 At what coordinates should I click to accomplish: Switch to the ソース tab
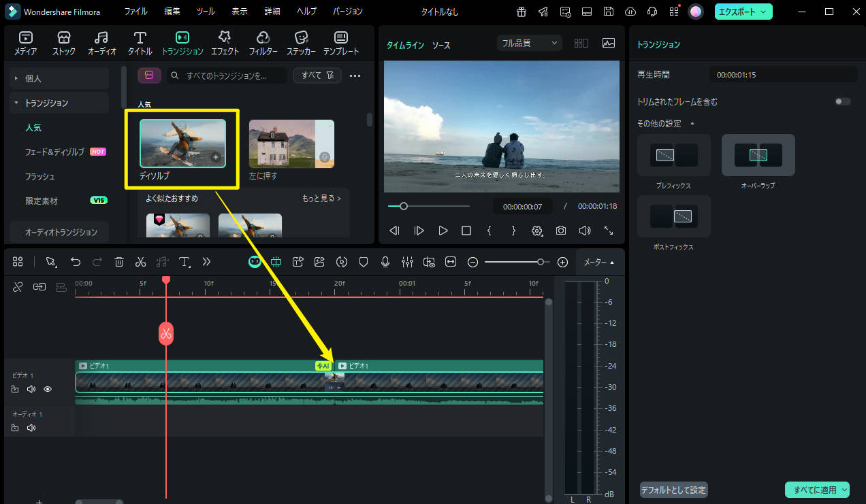440,45
